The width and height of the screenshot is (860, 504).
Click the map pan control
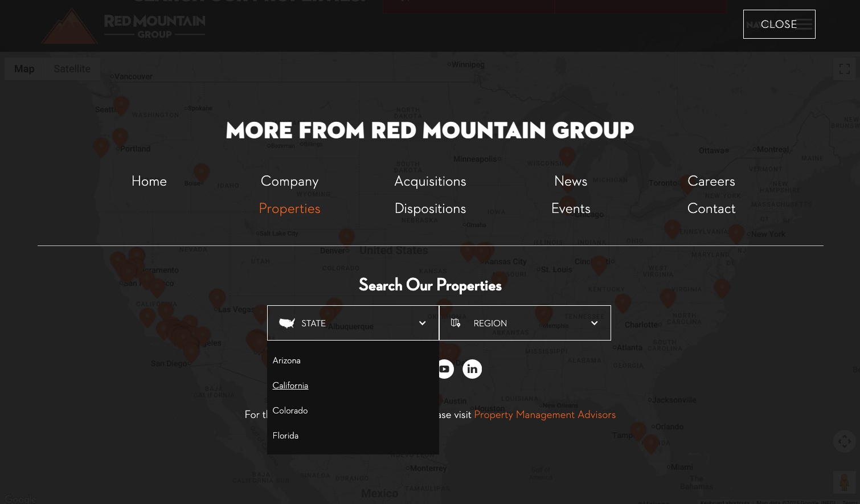845,441
